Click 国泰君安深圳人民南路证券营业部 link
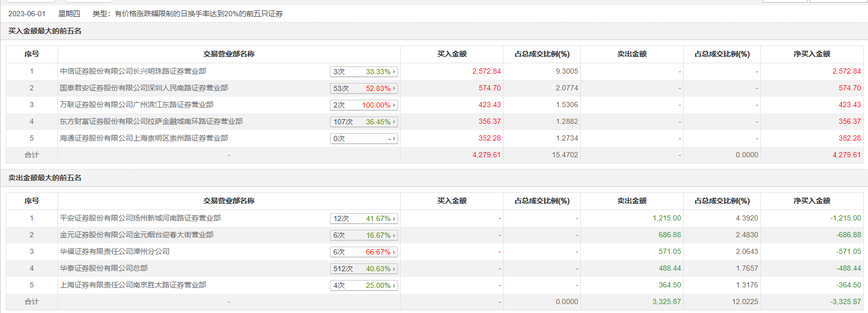This screenshot has width=868, height=313. [x=144, y=88]
